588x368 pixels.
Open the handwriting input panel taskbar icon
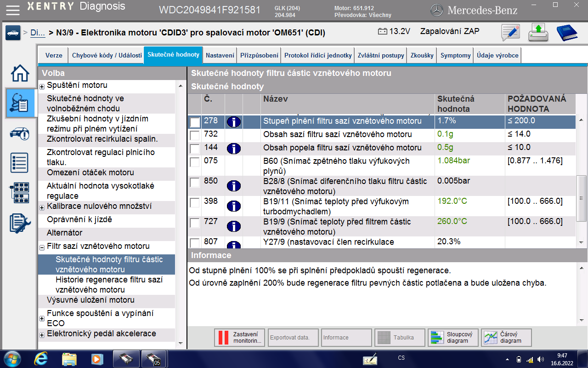coord(370,359)
